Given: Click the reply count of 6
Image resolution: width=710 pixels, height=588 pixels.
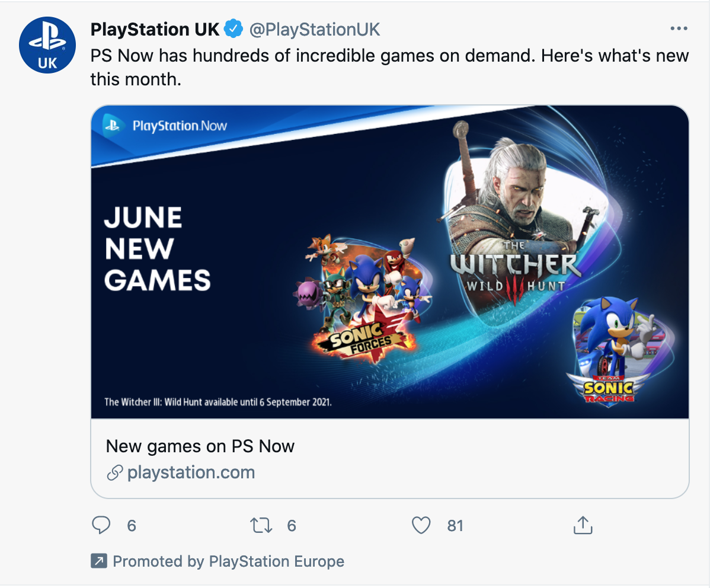Looking at the screenshot, I should point(132,525).
